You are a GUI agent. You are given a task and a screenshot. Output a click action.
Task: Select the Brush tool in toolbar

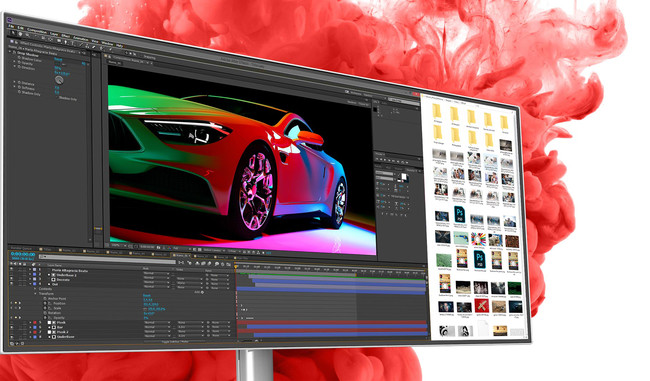81,45
